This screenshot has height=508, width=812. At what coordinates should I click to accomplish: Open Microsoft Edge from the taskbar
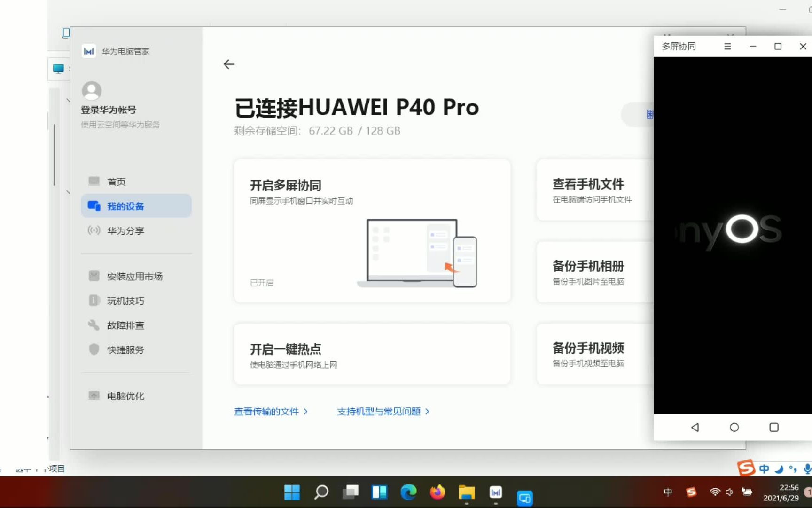click(408, 492)
